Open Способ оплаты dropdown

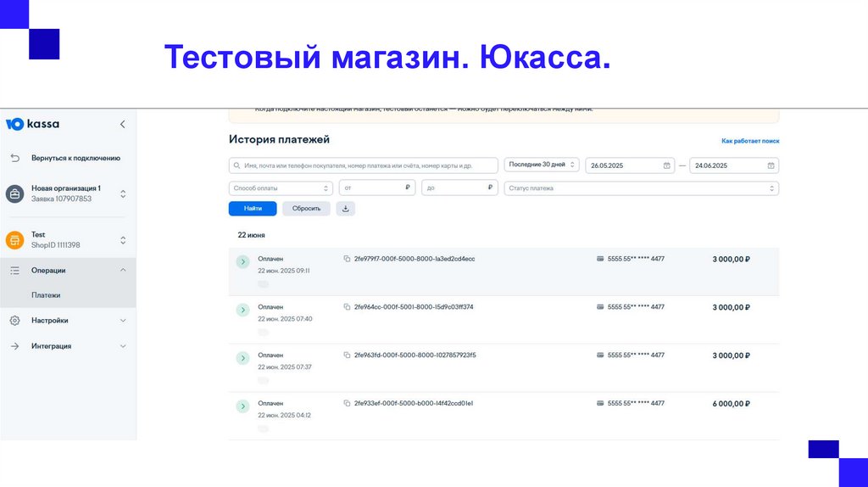pos(281,188)
